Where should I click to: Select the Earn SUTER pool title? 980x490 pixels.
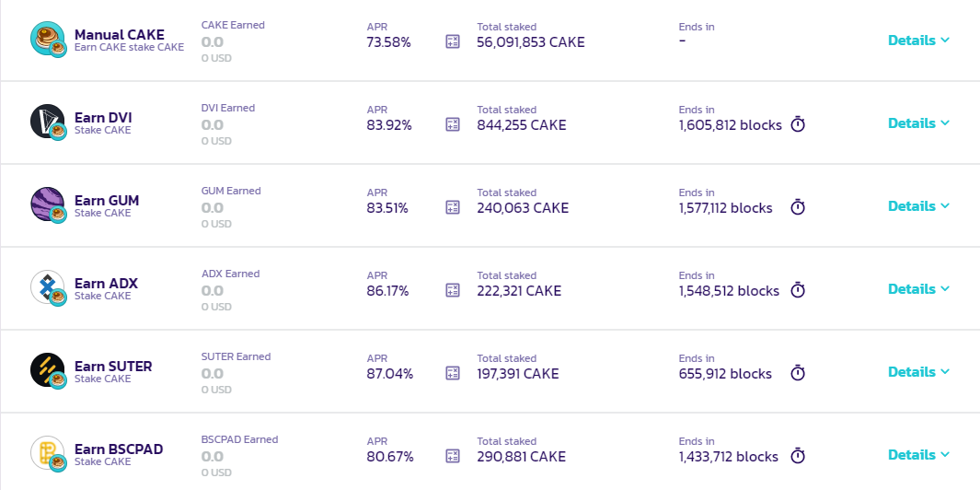[113, 366]
